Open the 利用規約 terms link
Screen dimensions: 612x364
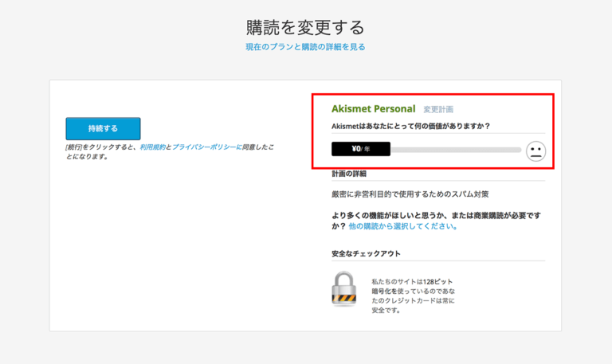153,147
